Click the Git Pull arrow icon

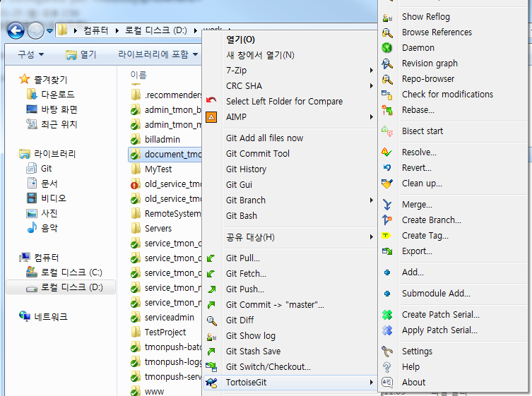click(211, 258)
